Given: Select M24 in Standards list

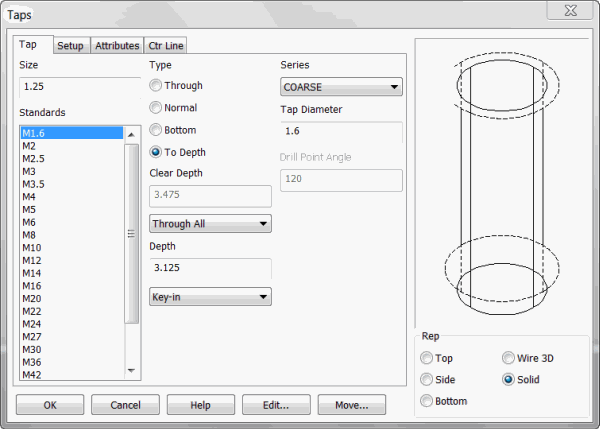Looking at the screenshot, I should coord(72,324).
